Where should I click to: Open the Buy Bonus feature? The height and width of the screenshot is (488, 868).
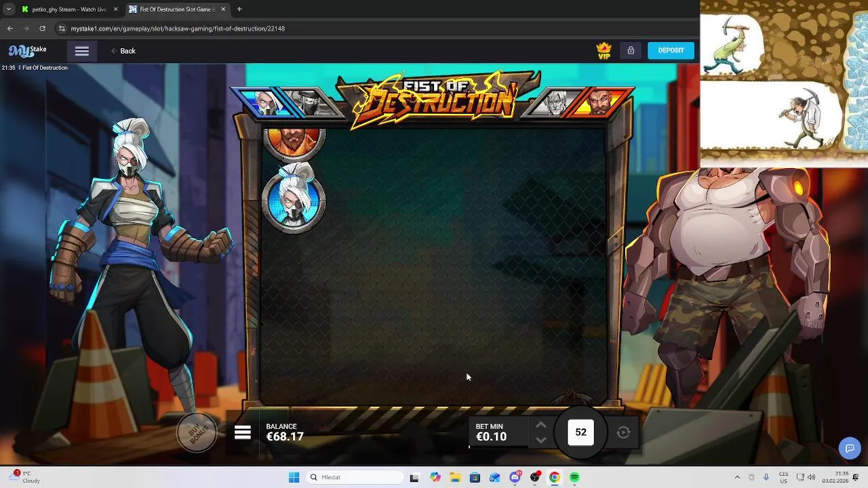(197, 431)
